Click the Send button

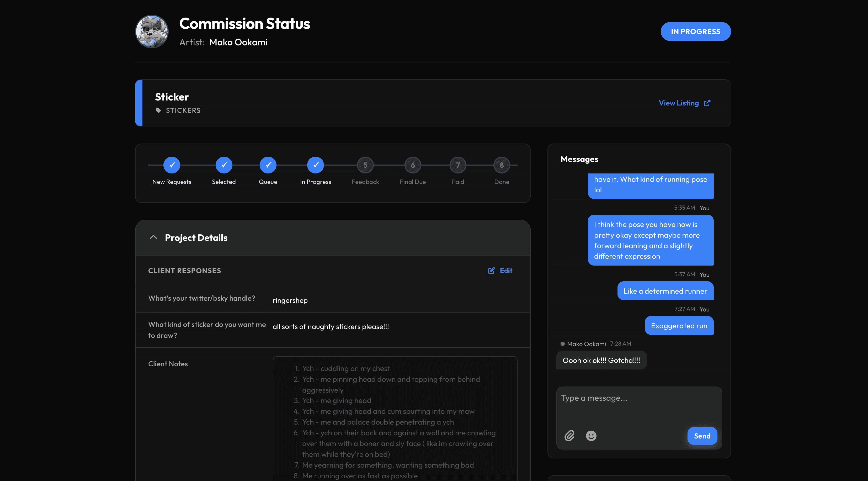pyautogui.click(x=702, y=436)
